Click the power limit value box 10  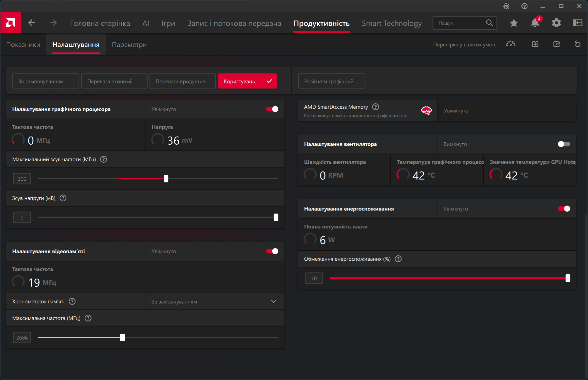[314, 278]
